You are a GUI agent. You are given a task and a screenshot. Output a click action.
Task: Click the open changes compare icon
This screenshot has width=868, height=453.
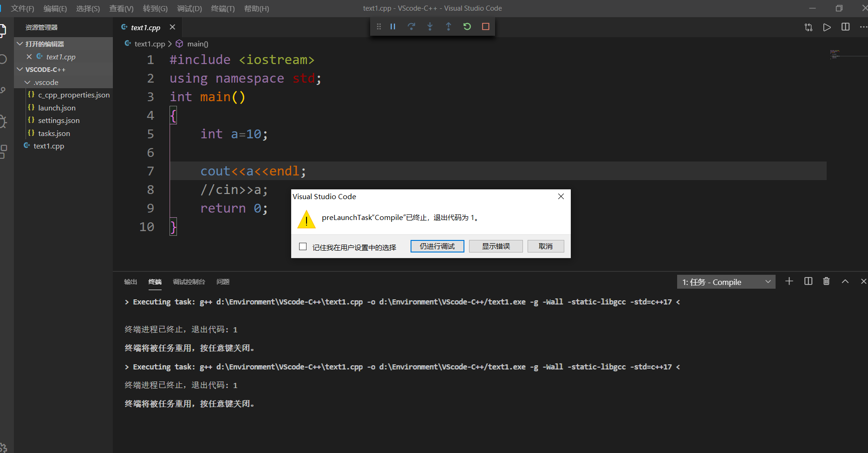[x=809, y=27]
